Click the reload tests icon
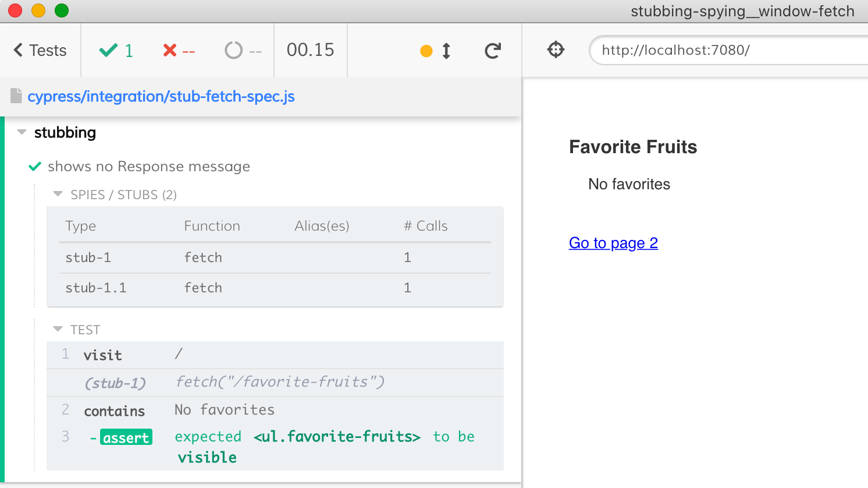The image size is (868, 488). (x=493, y=51)
